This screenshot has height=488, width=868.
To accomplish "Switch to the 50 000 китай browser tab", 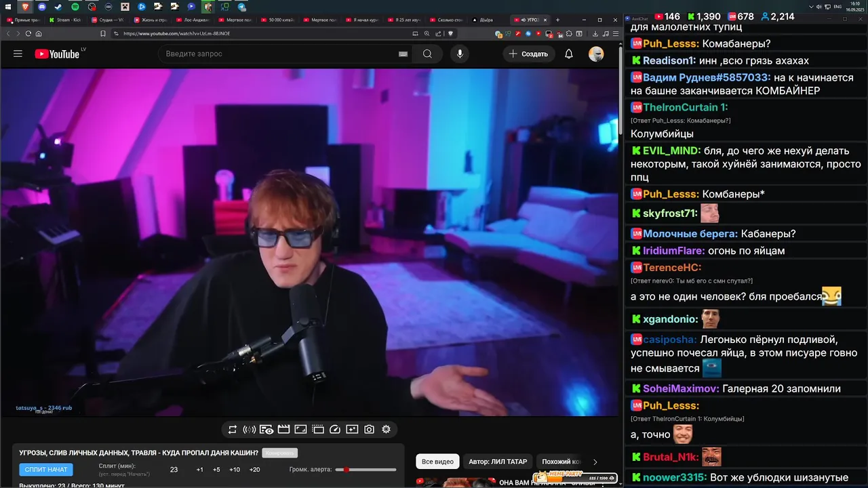I will [x=279, y=20].
